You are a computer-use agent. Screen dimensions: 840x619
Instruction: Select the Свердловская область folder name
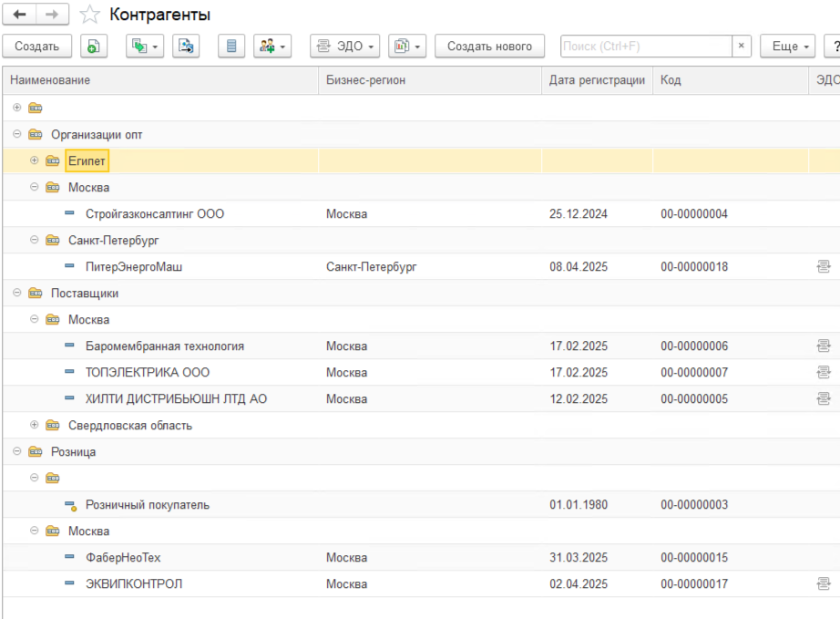(x=130, y=426)
